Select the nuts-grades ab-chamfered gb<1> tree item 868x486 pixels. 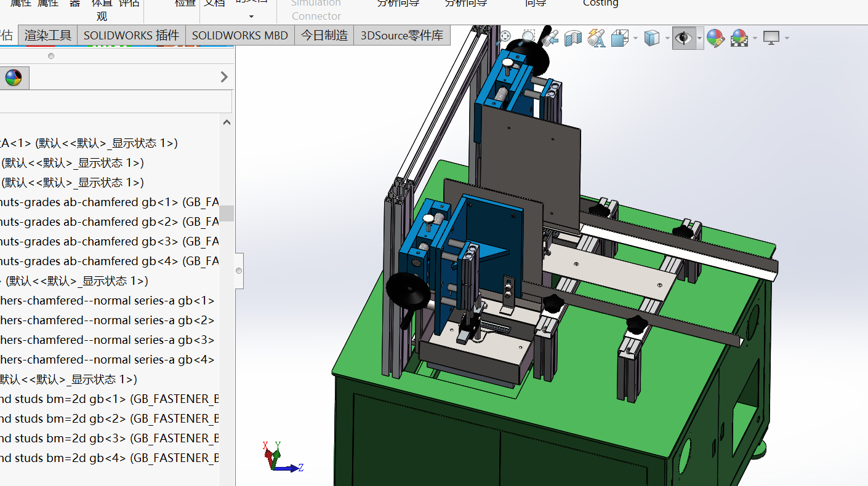coord(109,202)
